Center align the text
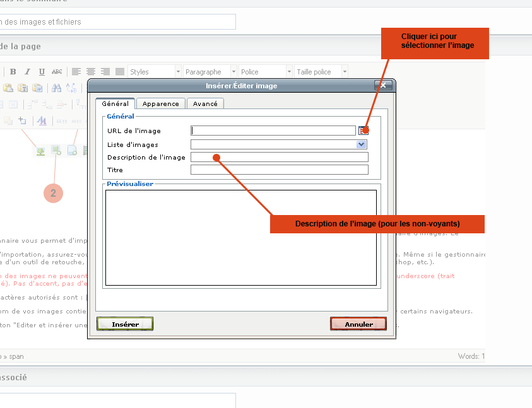This screenshot has height=408, width=532. (x=91, y=72)
